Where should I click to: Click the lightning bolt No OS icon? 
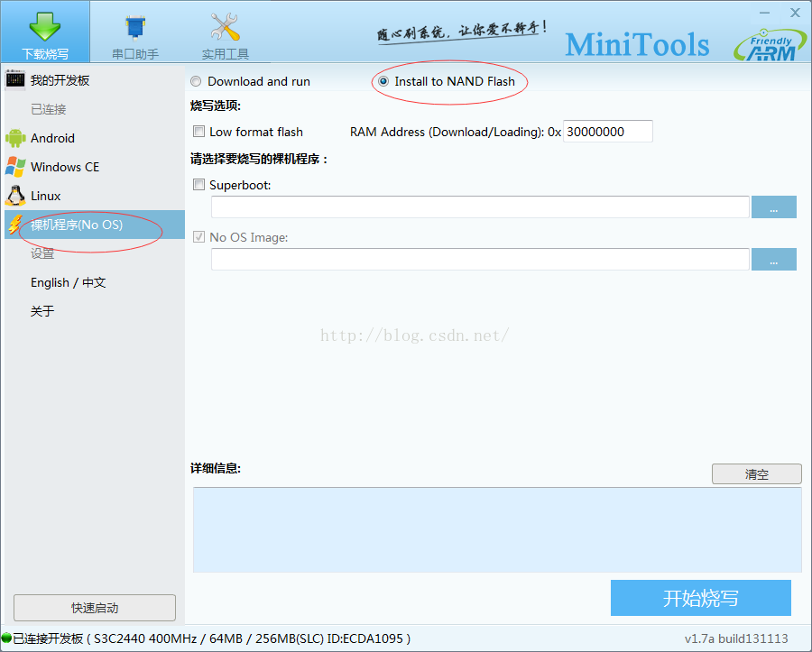coord(15,225)
